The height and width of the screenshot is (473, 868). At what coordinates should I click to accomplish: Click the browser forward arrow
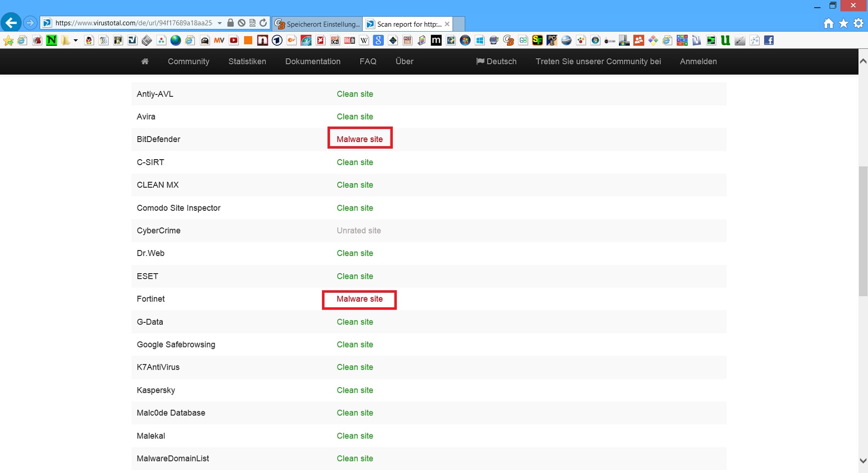pyautogui.click(x=30, y=23)
